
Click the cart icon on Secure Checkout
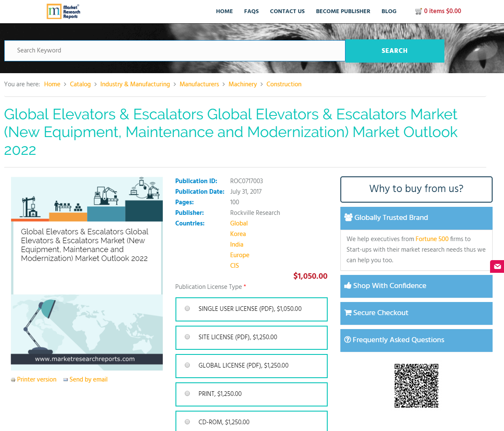pos(348,313)
